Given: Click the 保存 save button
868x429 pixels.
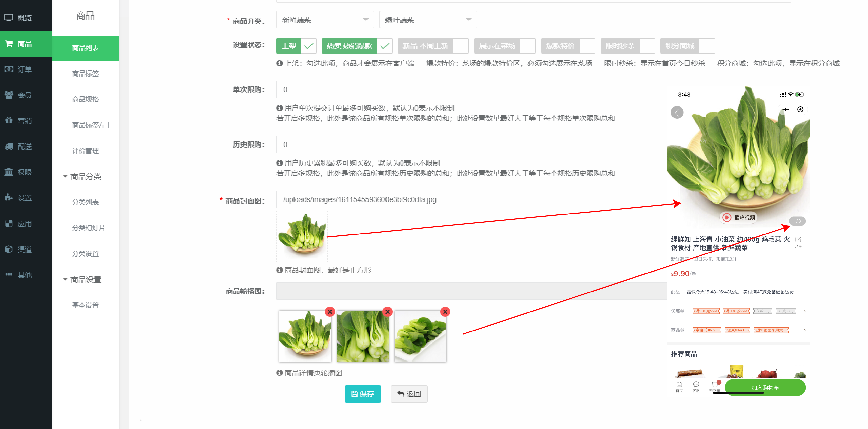Looking at the screenshot, I should (x=362, y=394).
